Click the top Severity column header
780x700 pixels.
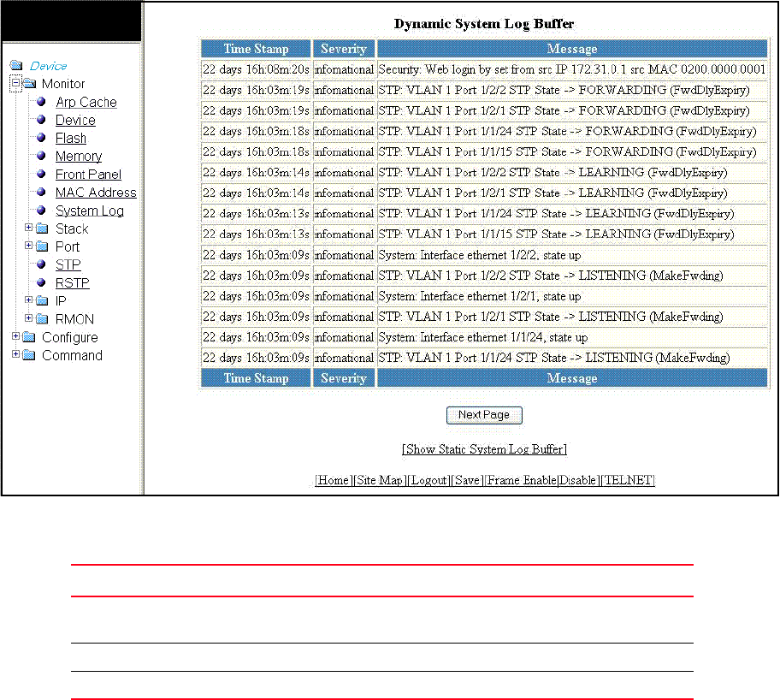344,49
